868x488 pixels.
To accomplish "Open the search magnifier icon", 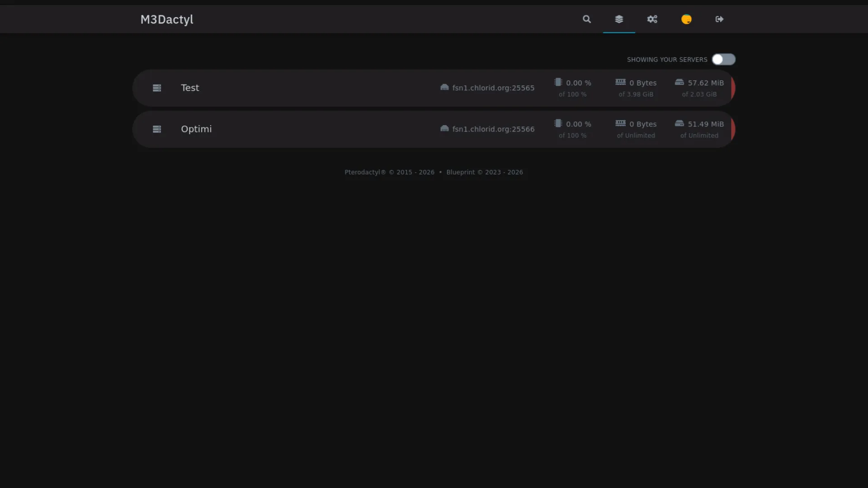I will coord(586,19).
